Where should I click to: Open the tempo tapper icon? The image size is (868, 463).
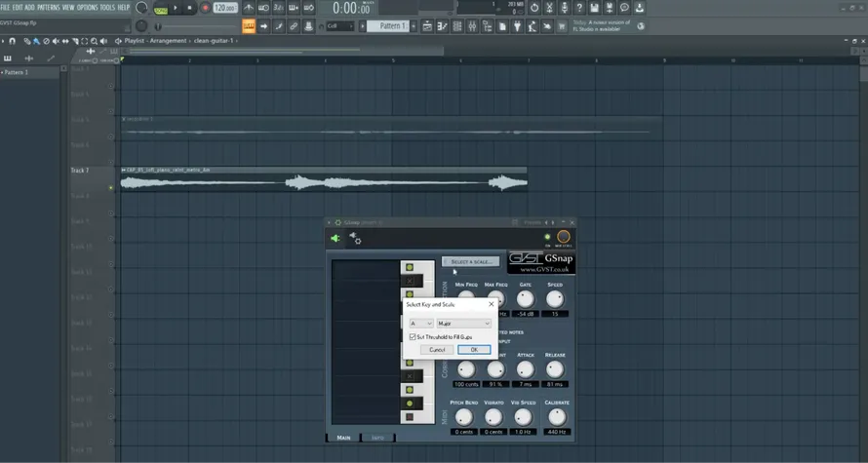532,26
